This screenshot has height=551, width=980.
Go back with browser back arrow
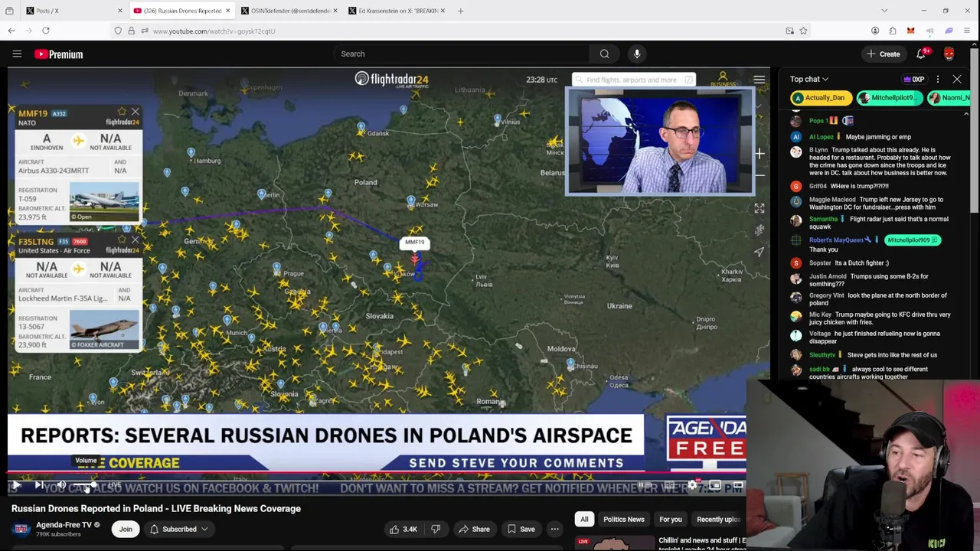tap(11, 31)
